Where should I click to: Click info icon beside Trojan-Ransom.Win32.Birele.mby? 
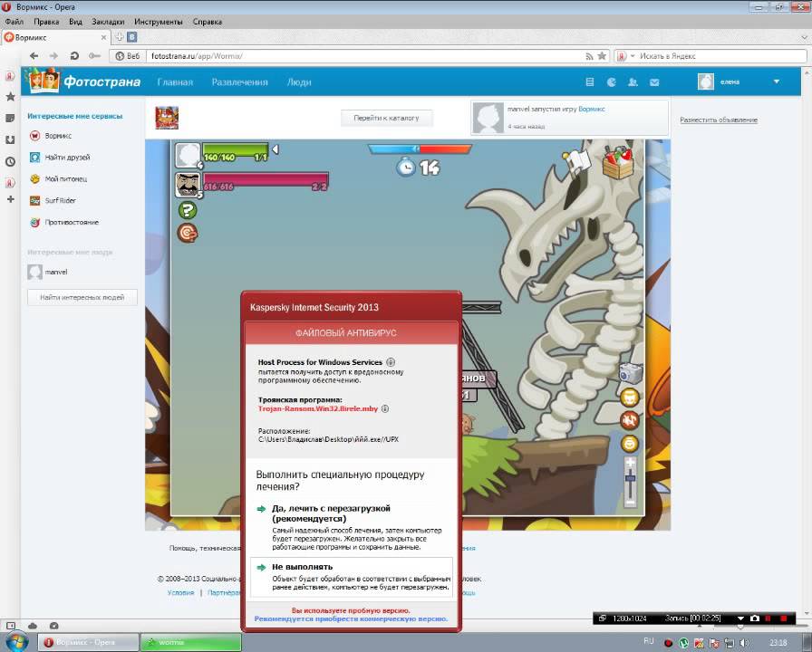[385, 408]
